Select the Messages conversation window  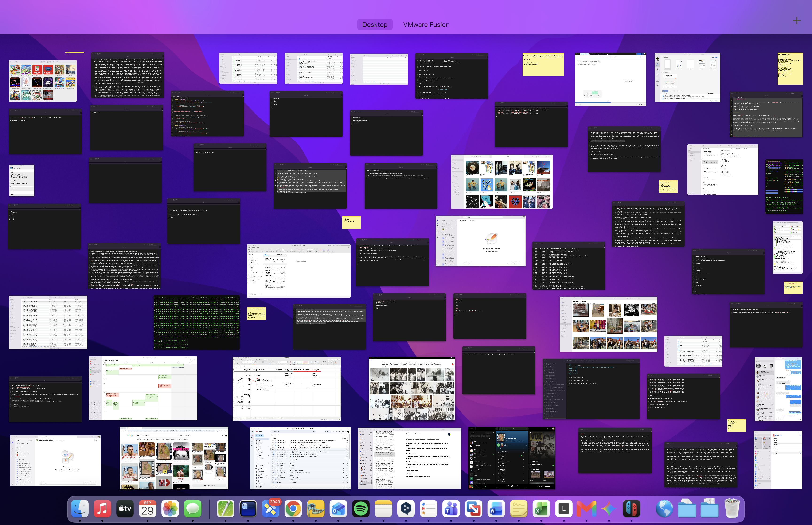[x=778, y=389]
